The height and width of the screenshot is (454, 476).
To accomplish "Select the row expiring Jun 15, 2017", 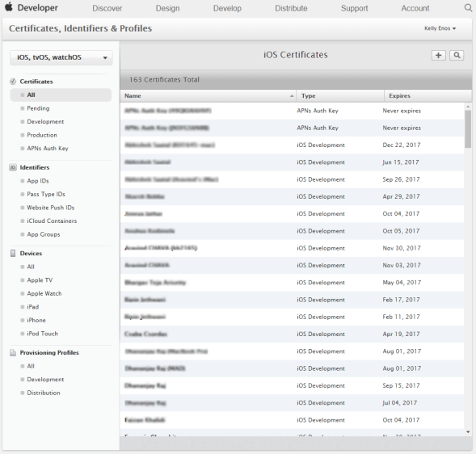I will pos(292,162).
